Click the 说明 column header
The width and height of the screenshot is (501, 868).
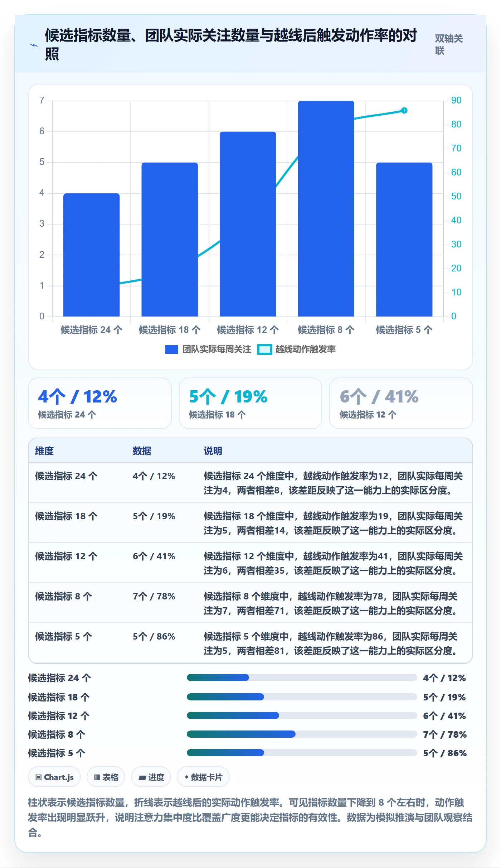coord(213,451)
